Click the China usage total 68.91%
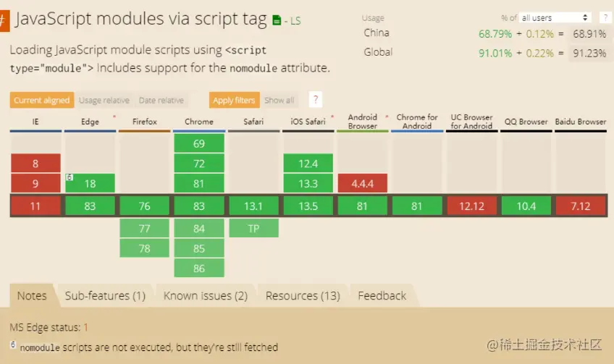 (589, 34)
